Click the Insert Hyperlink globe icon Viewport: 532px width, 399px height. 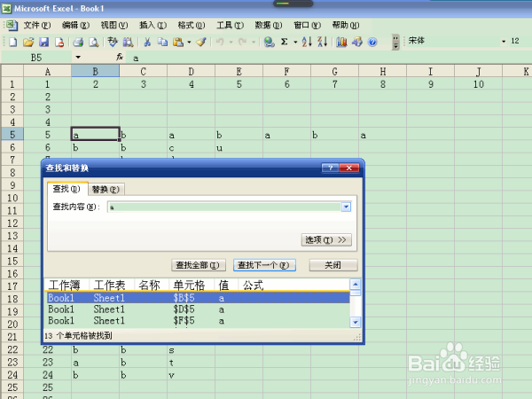point(270,42)
